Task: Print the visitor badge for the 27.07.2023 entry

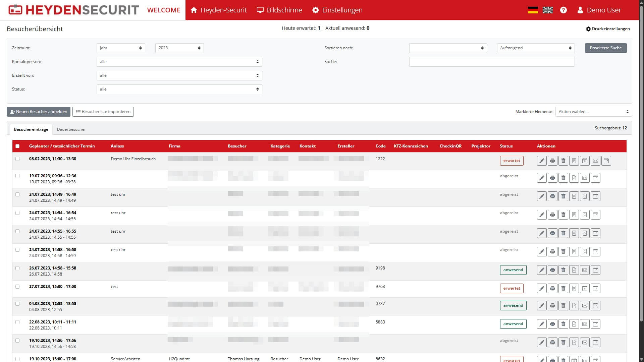Action: [x=553, y=288]
